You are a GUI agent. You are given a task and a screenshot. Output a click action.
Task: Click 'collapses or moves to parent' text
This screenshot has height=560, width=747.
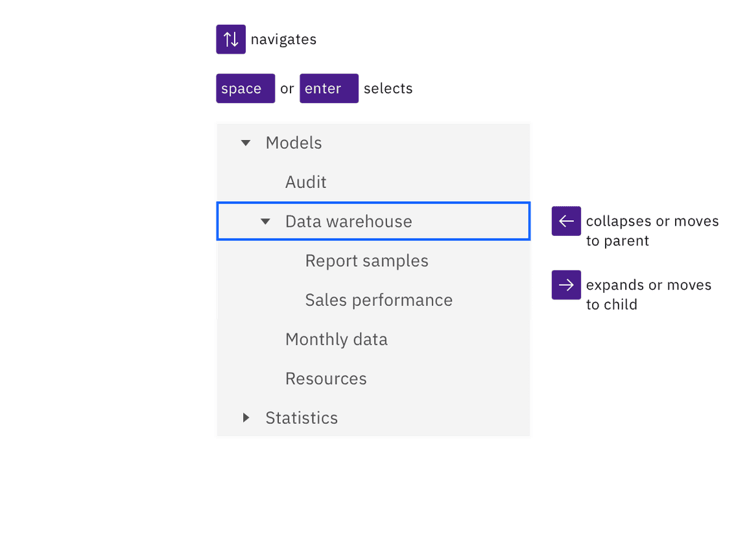tap(652, 231)
